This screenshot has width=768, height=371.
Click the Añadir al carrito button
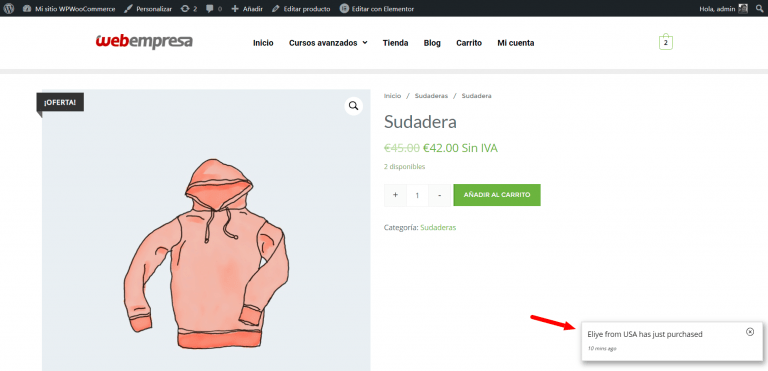click(497, 195)
